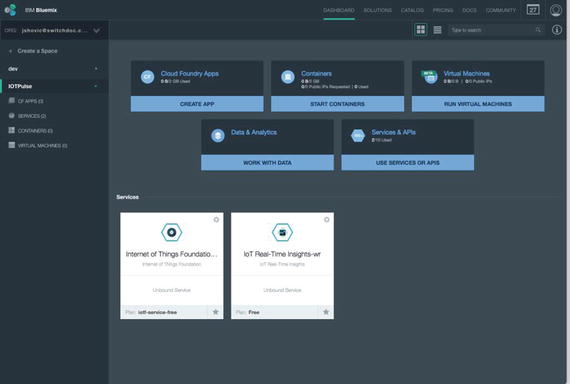The width and height of the screenshot is (570, 384).
Task: Click the Services section heading
Action: coord(128,197)
